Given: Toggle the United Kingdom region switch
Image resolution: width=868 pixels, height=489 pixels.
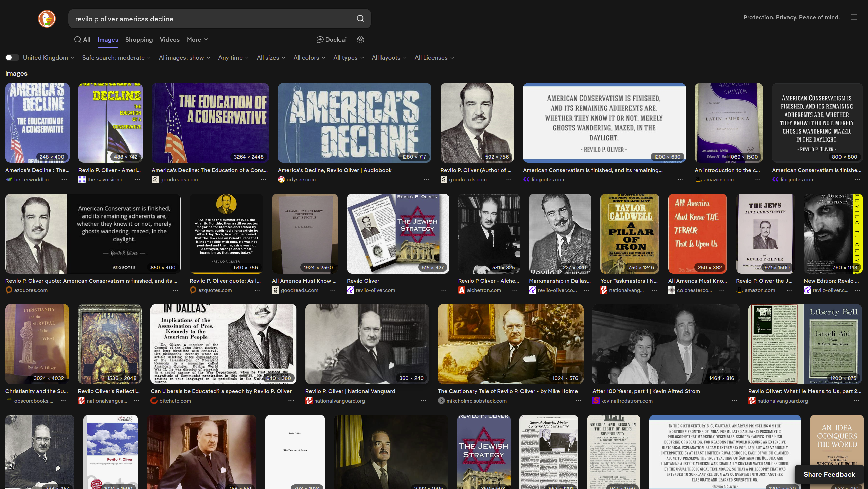Looking at the screenshot, I should click(12, 58).
